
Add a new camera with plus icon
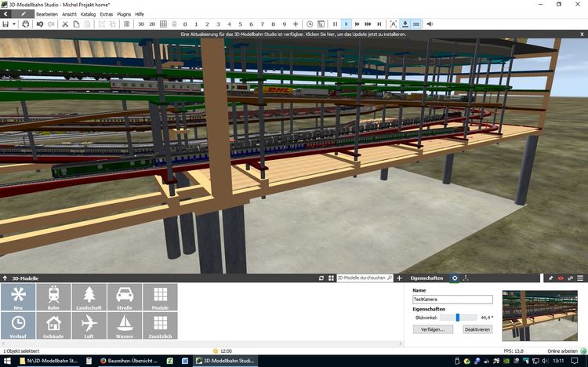coord(296,24)
